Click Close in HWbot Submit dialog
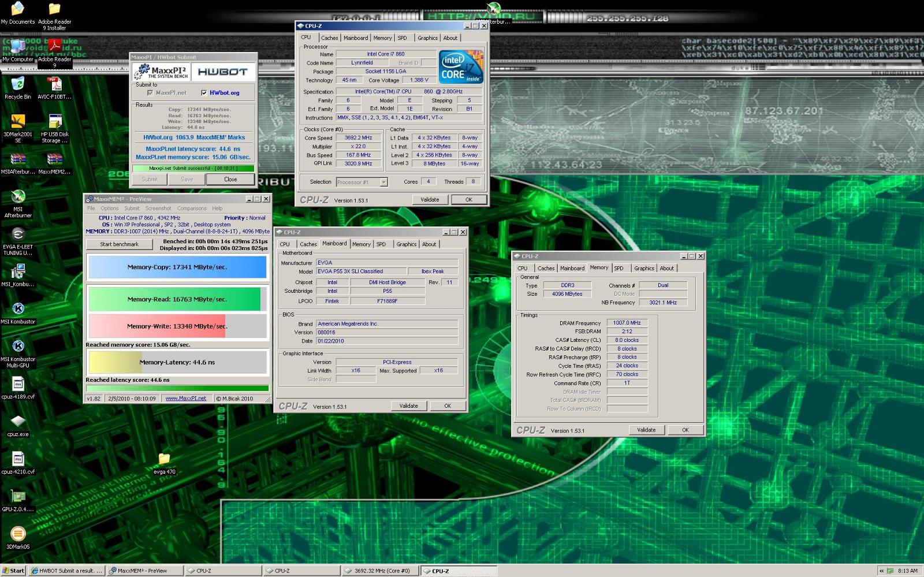This screenshot has width=924, height=577. pyautogui.click(x=230, y=180)
